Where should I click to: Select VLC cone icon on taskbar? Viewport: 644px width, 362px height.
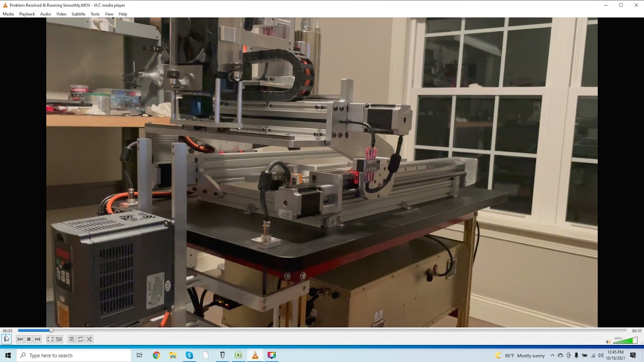click(x=255, y=355)
